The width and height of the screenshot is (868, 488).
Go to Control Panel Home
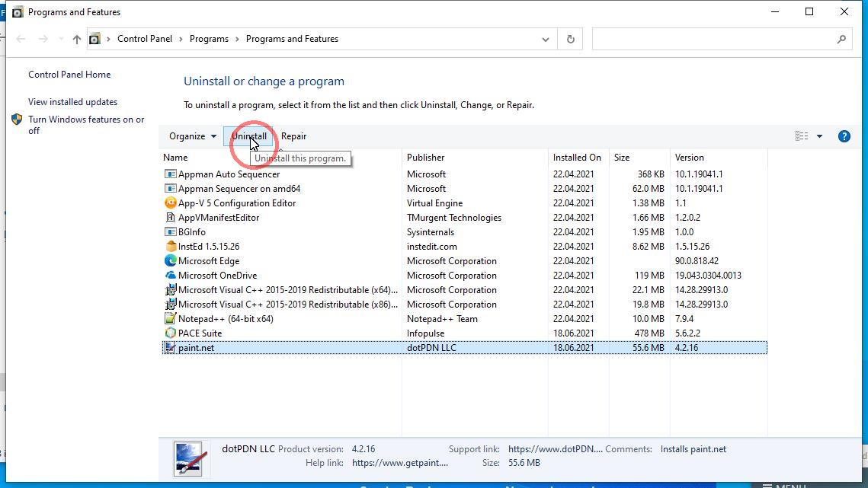[69, 75]
